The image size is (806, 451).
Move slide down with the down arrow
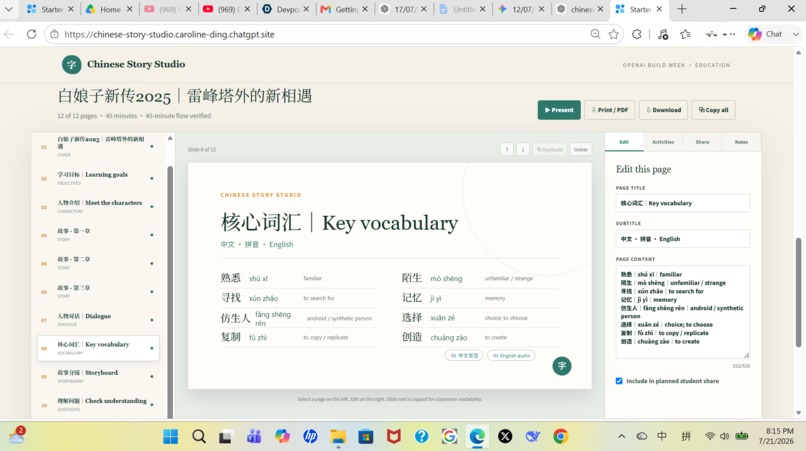[x=523, y=150]
